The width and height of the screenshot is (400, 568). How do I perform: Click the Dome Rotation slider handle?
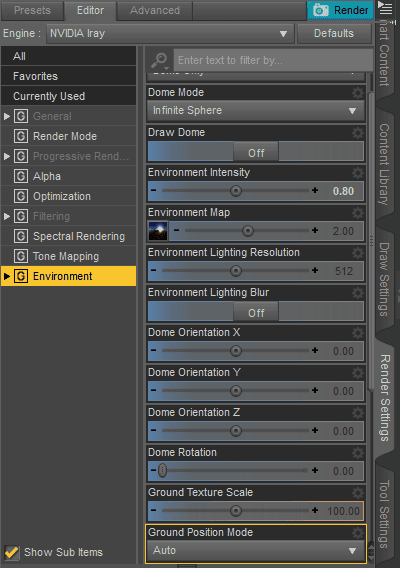162,471
